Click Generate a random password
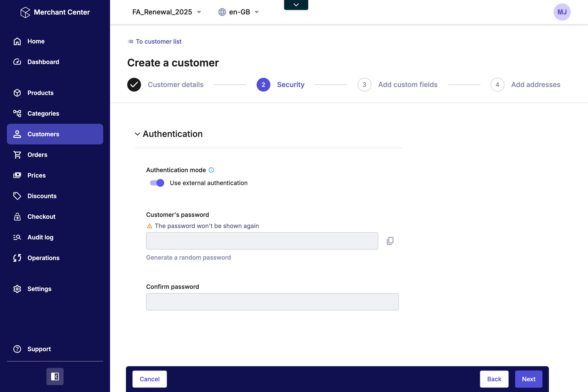The width and height of the screenshot is (588, 392). pos(188,257)
